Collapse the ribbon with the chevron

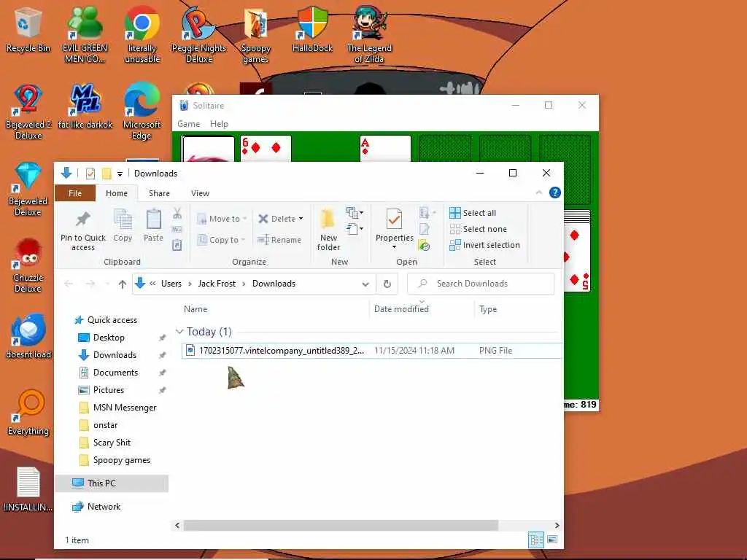tap(539, 192)
